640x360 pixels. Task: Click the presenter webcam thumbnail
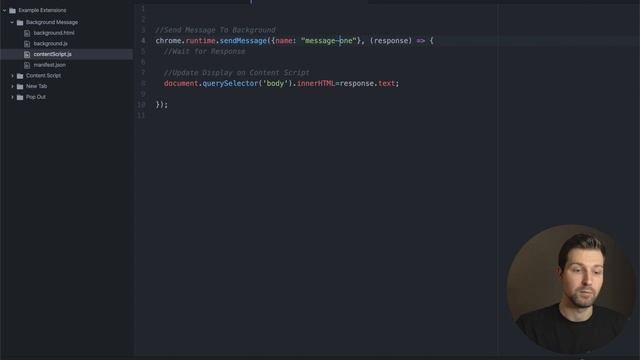(572, 289)
